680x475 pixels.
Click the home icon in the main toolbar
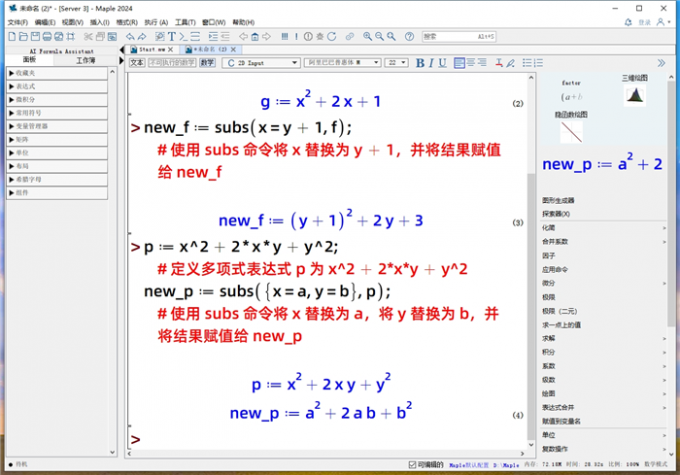tap(256, 36)
